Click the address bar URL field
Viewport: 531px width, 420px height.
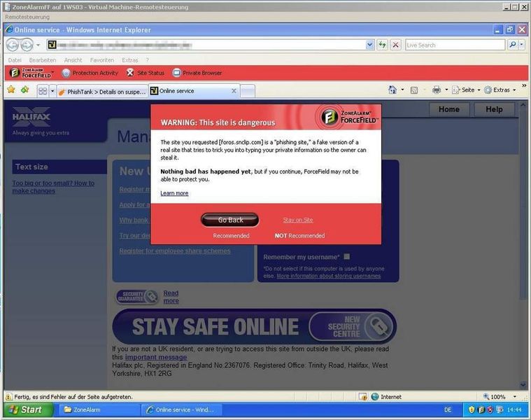206,45
